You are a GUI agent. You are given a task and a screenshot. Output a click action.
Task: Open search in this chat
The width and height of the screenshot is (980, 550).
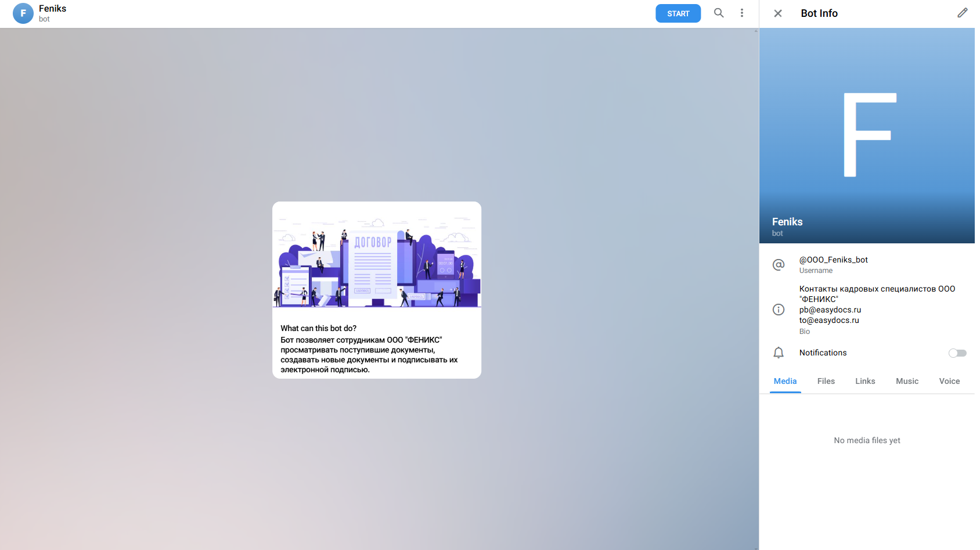(x=719, y=13)
